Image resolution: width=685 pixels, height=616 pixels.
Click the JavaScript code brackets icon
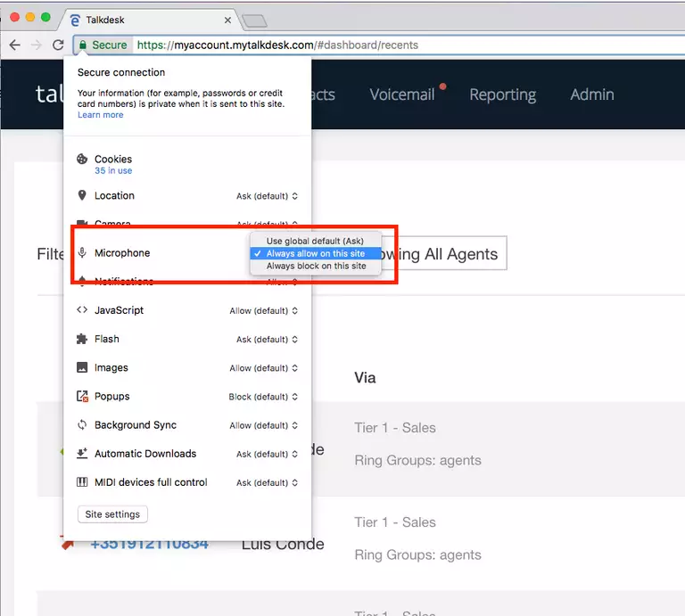82,310
